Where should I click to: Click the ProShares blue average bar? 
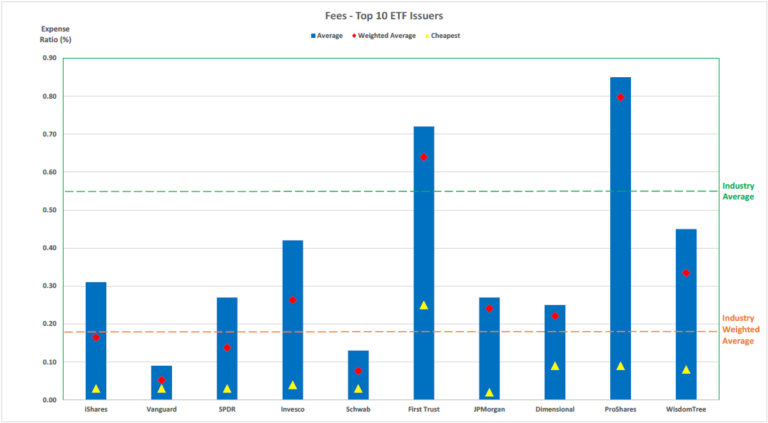(621, 238)
